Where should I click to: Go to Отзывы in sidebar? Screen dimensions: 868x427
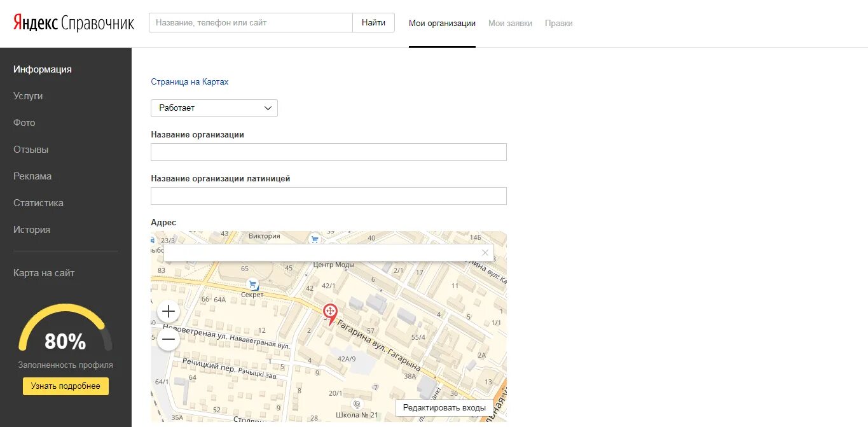click(x=31, y=150)
